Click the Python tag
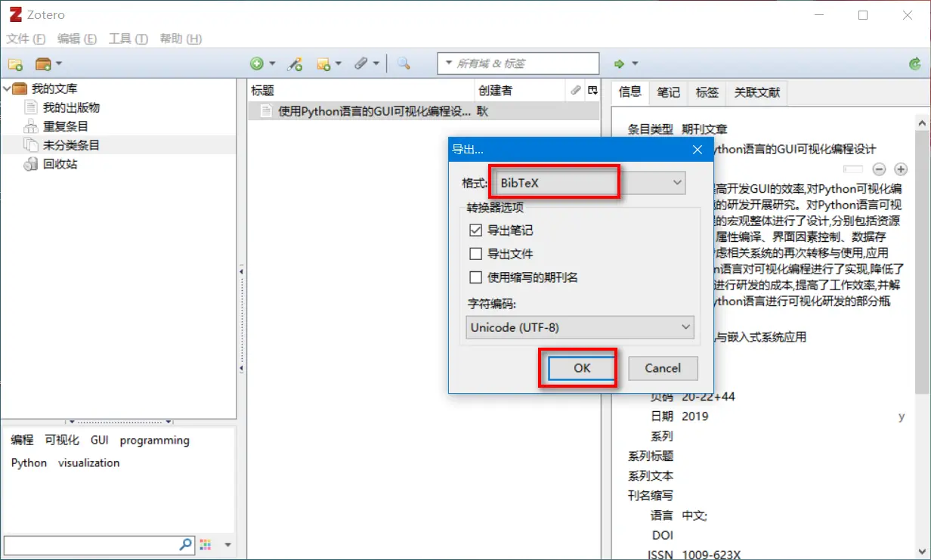The width and height of the screenshot is (931, 560). 29,463
